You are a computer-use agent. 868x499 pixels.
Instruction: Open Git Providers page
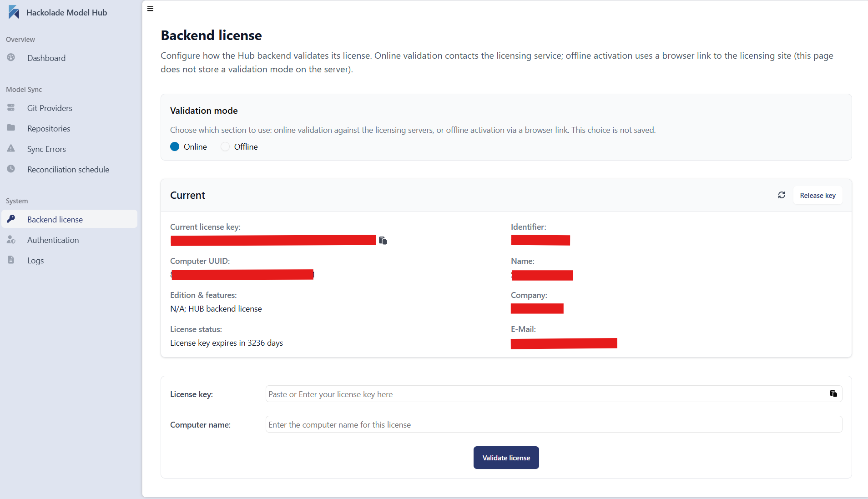[69, 108]
